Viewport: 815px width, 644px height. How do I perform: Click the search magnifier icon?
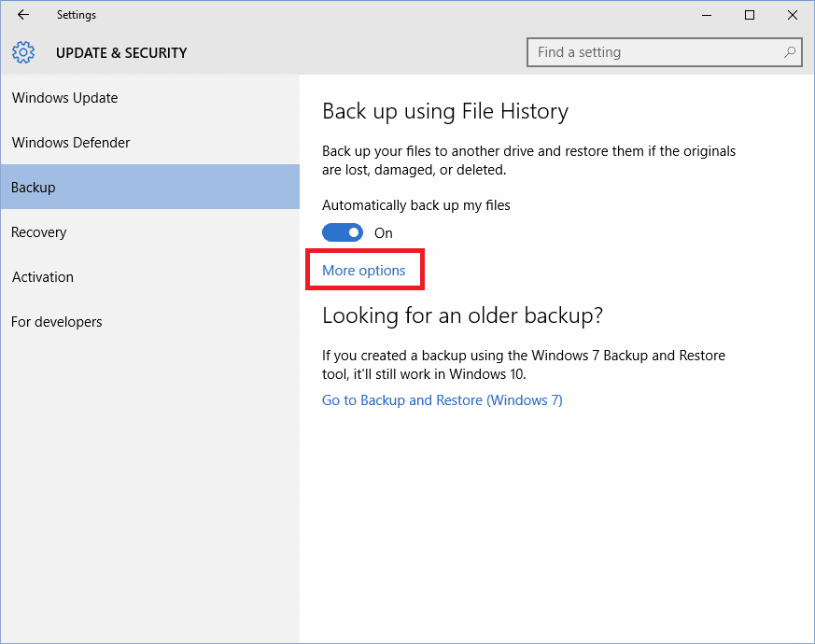[790, 52]
